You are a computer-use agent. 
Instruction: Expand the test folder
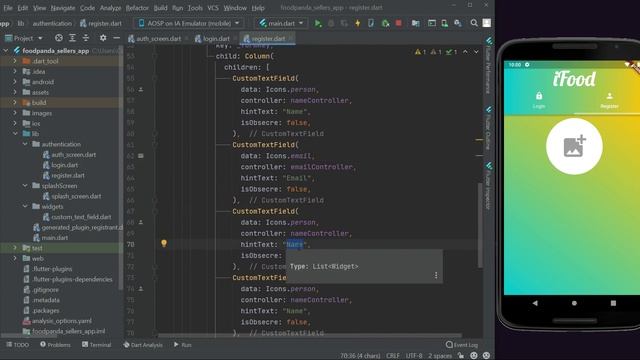click(x=15, y=248)
